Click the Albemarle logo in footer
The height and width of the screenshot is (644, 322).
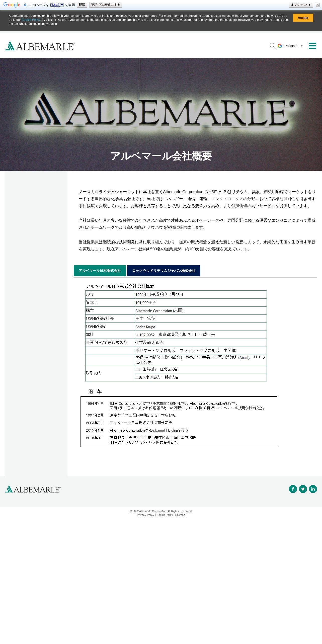click(33, 489)
